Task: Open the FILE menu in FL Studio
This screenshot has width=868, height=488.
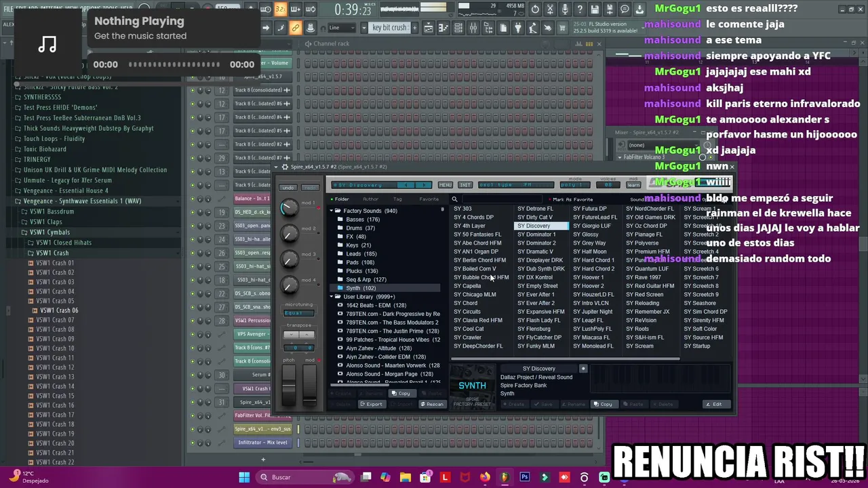Action: pyautogui.click(x=8, y=9)
